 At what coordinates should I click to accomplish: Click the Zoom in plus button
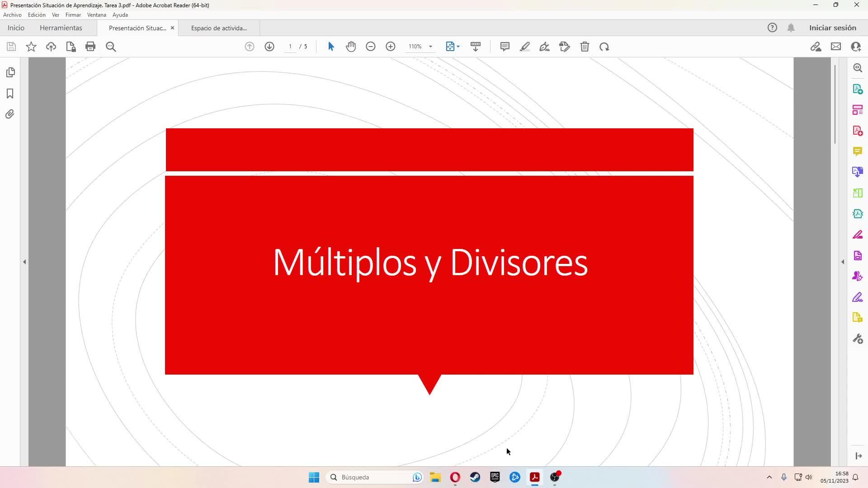(391, 47)
